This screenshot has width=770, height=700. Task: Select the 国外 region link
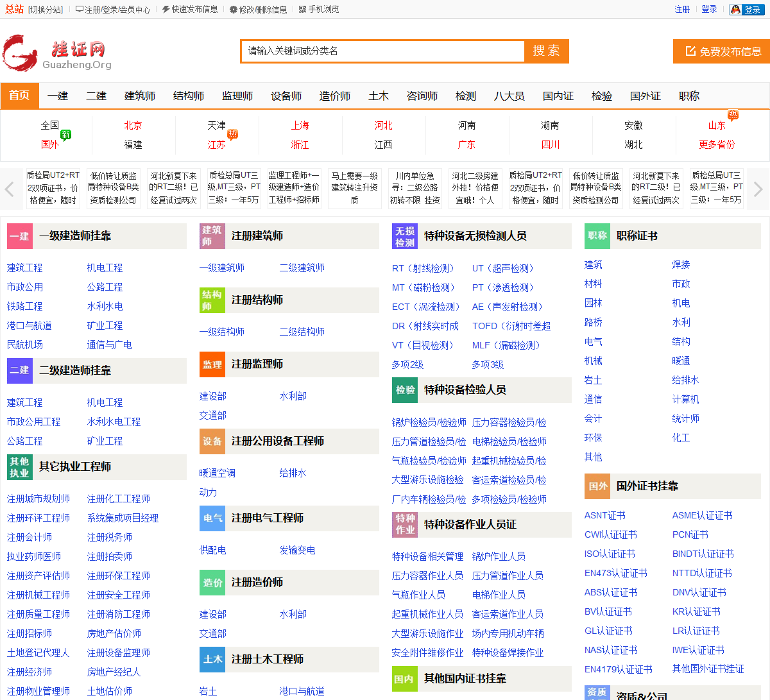[x=49, y=145]
